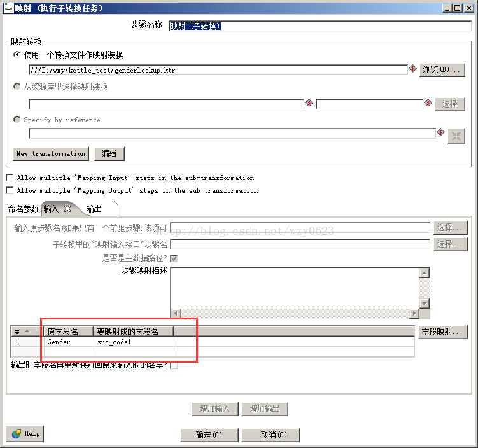Click 增加输入 button

215,409
